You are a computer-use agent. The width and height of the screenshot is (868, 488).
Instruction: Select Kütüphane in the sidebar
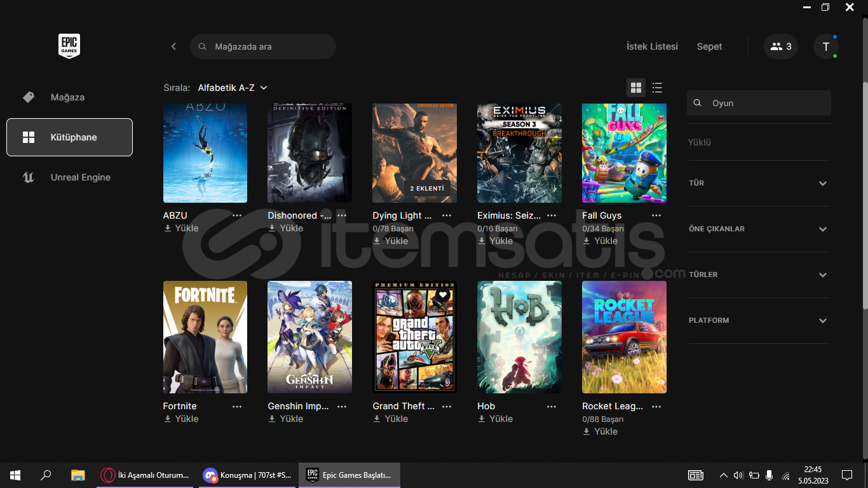(x=69, y=137)
